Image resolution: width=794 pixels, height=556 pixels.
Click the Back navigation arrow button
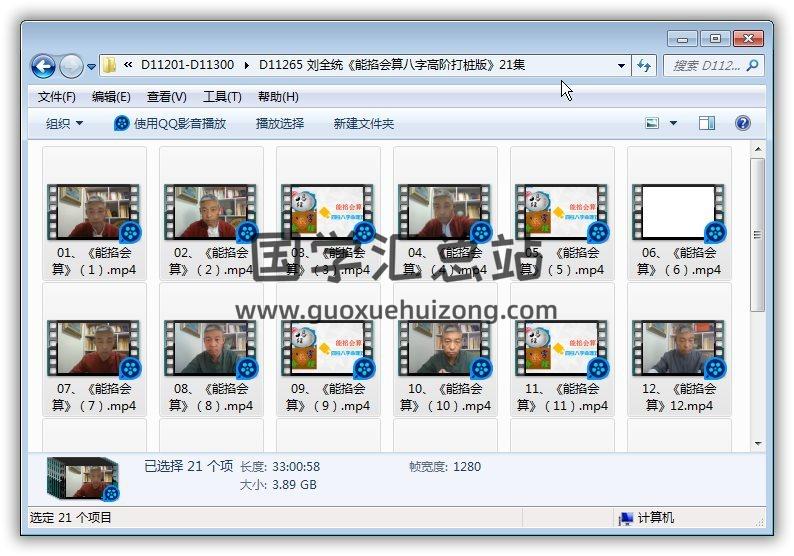coord(43,66)
